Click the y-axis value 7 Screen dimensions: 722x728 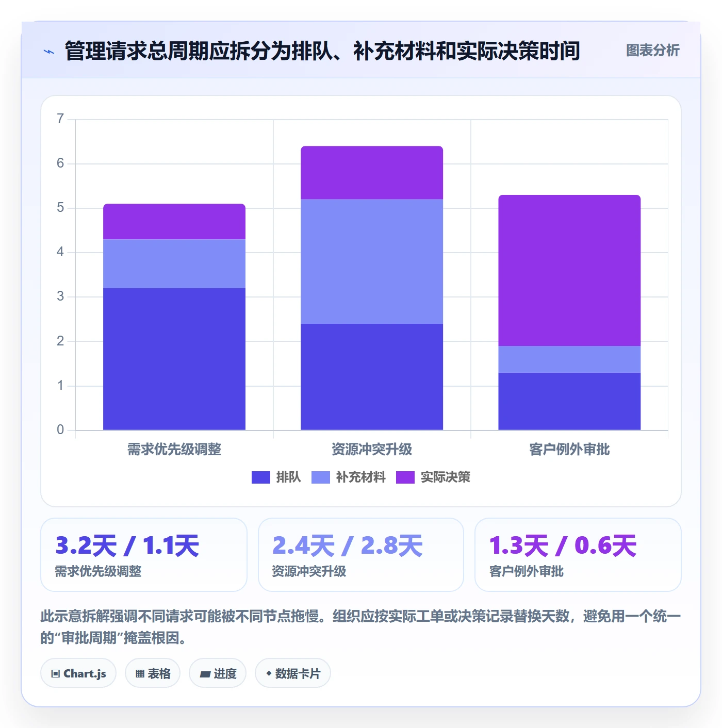click(60, 119)
